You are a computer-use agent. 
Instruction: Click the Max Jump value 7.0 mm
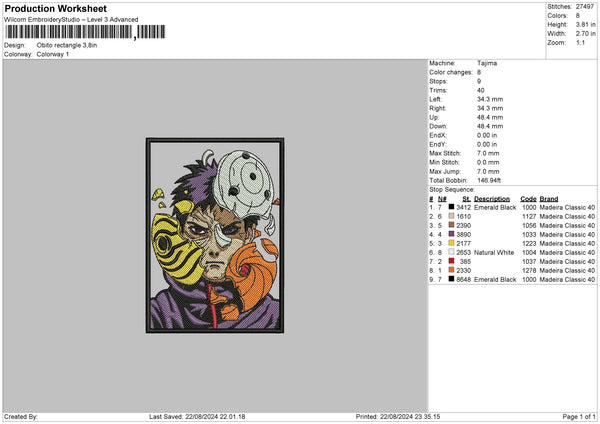(488, 171)
